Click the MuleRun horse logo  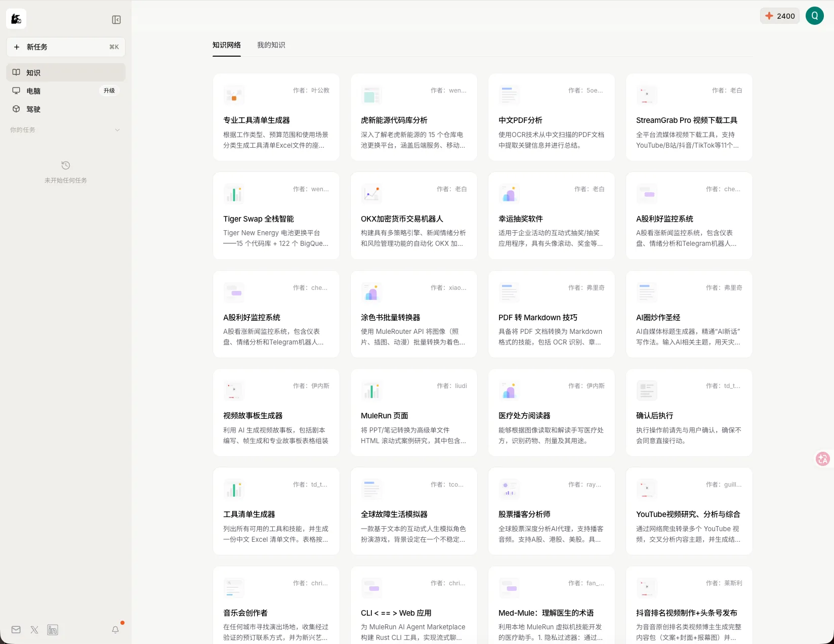pos(16,19)
